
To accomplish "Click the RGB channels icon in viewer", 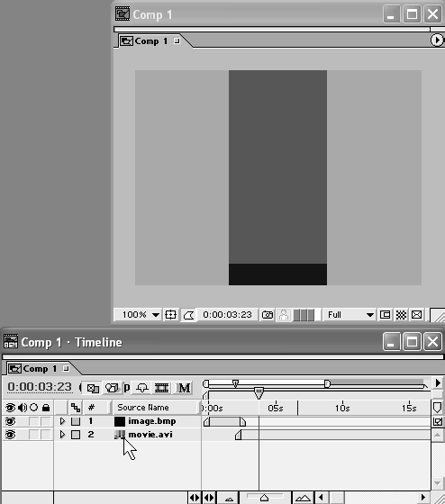I will (304, 315).
